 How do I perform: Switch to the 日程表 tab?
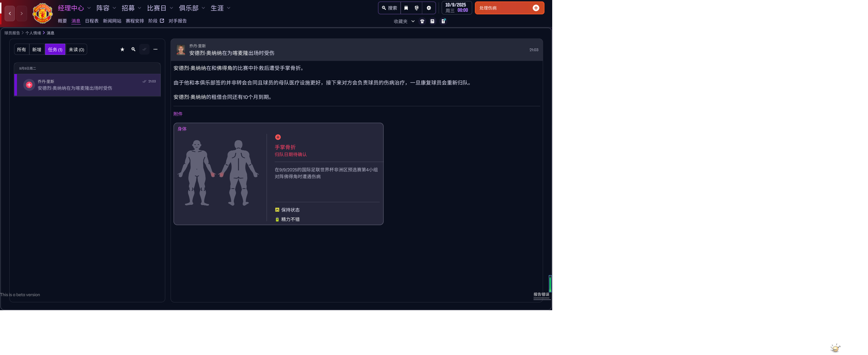[92, 21]
